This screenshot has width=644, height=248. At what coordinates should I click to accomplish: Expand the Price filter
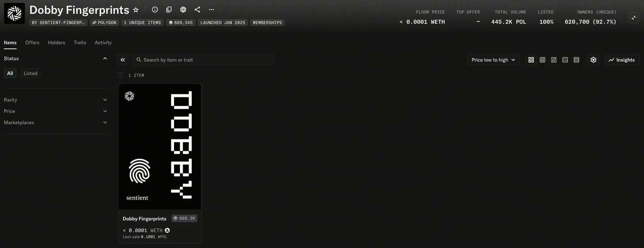(x=56, y=111)
